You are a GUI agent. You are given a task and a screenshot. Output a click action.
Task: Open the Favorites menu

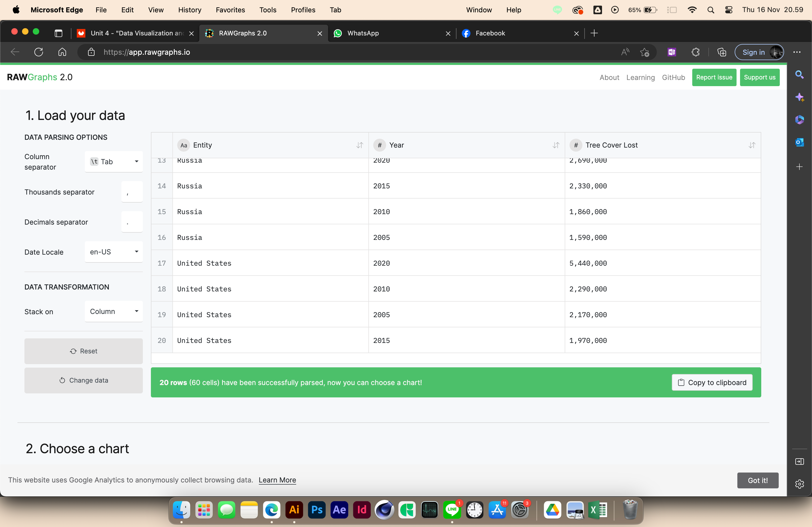coord(230,10)
